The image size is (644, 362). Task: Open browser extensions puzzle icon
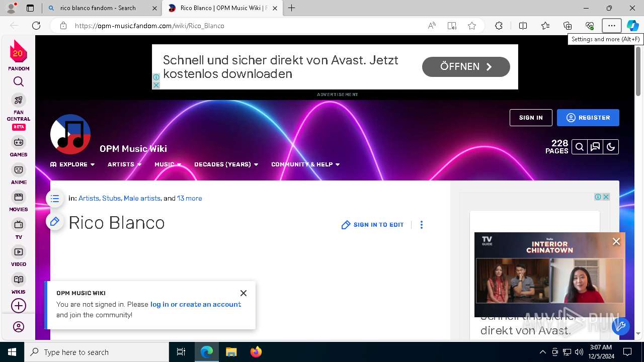click(x=499, y=26)
